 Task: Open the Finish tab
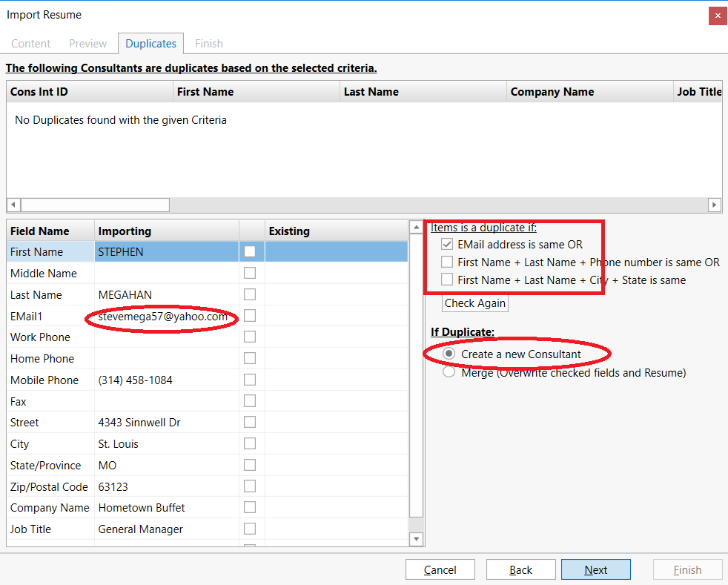(x=209, y=44)
